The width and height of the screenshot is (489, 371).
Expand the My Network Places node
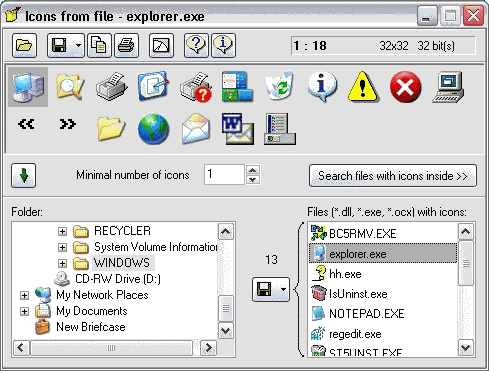[24, 295]
